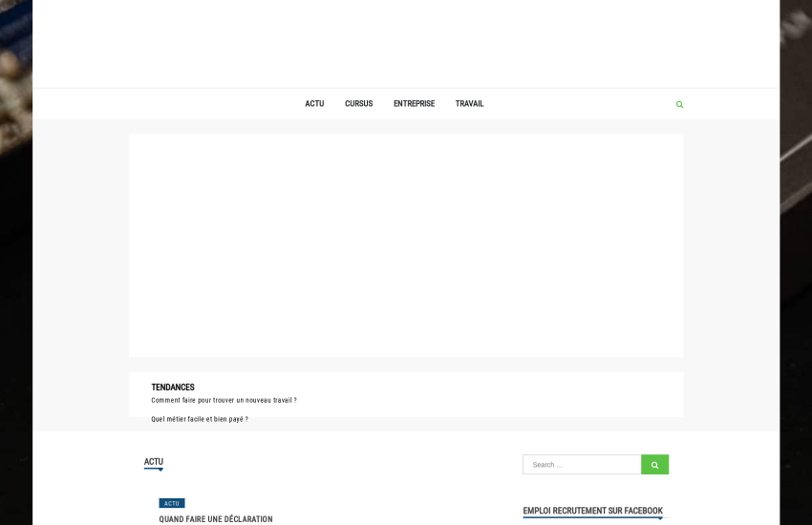Go to the CURSUS menu section
Image resolution: width=812 pixels, height=525 pixels.
(358, 104)
